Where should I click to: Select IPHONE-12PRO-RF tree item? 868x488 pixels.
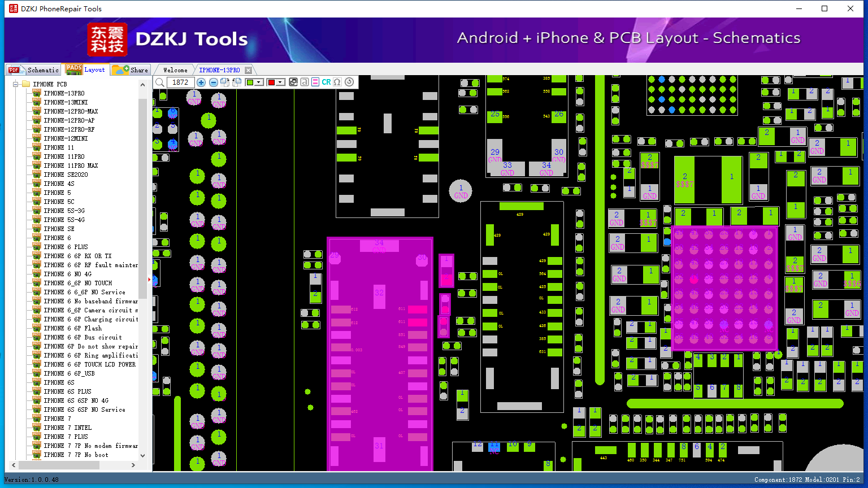[x=69, y=129]
